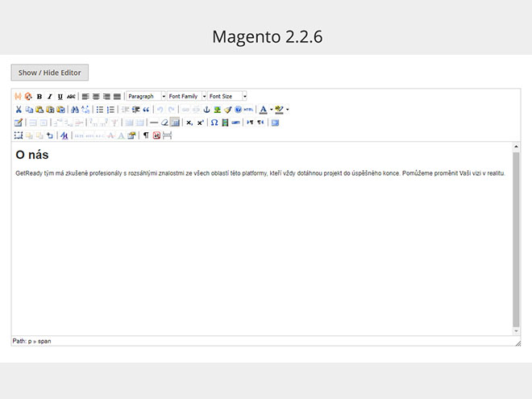Toggle strikethrough formatting
Image resolution: width=532 pixels, height=399 pixels.
coord(71,97)
